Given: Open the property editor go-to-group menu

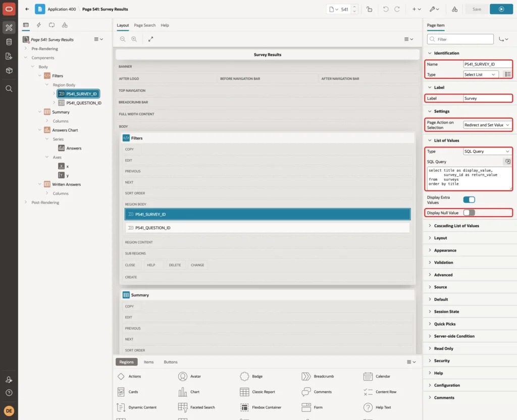Looking at the screenshot, I should 503,39.
